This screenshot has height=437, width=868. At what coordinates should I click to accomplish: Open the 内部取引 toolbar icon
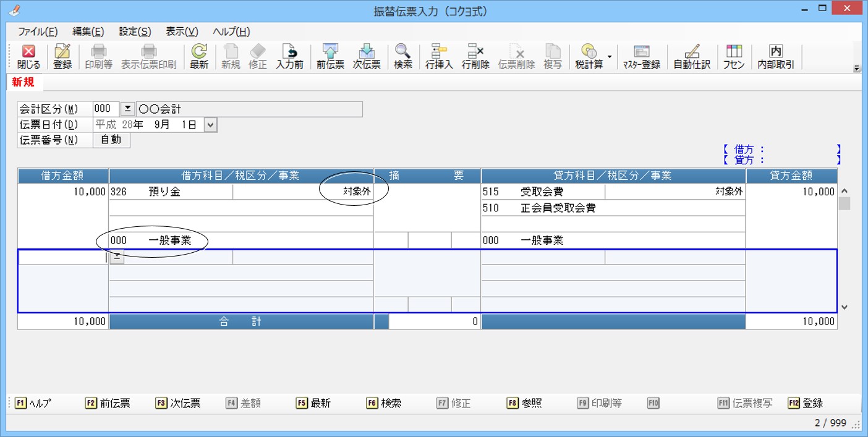point(776,56)
